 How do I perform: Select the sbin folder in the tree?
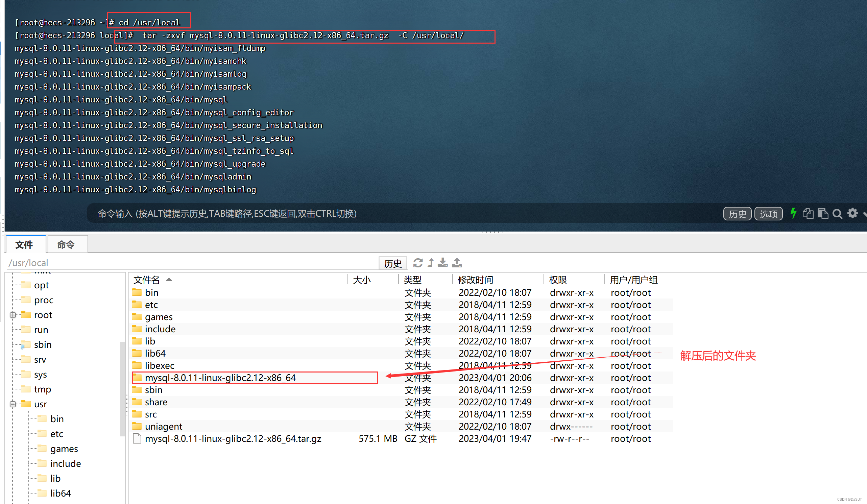pos(43,344)
